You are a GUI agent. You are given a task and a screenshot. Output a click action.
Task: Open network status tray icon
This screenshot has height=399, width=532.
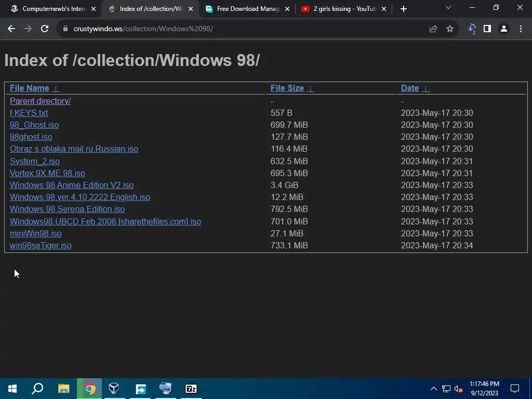pos(446,389)
